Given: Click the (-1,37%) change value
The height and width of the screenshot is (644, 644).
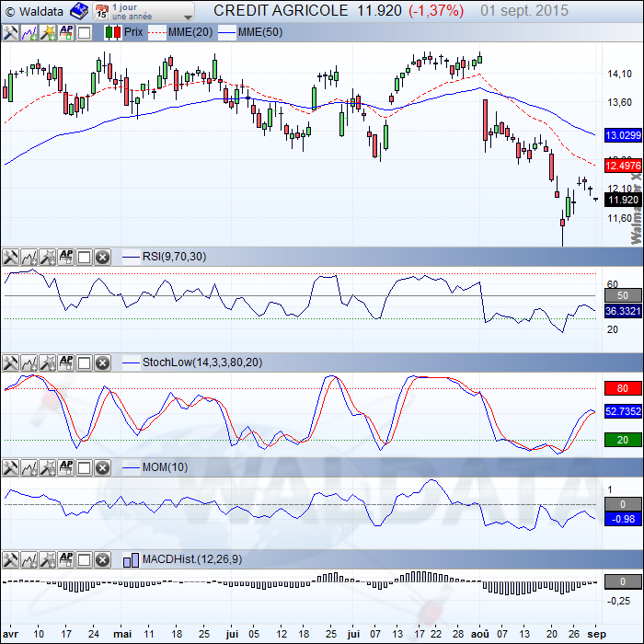Looking at the screenshot, I should (x=436, y=11).
